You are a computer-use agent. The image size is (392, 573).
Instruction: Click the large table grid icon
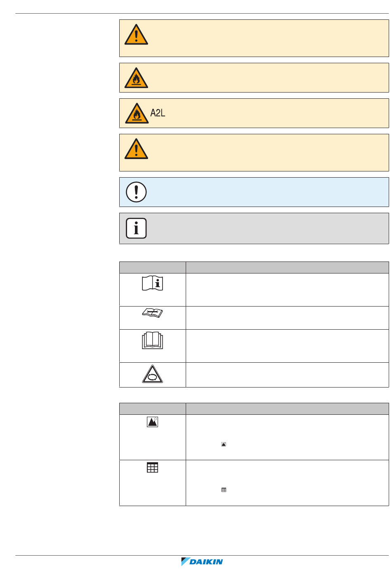point(153,467)
